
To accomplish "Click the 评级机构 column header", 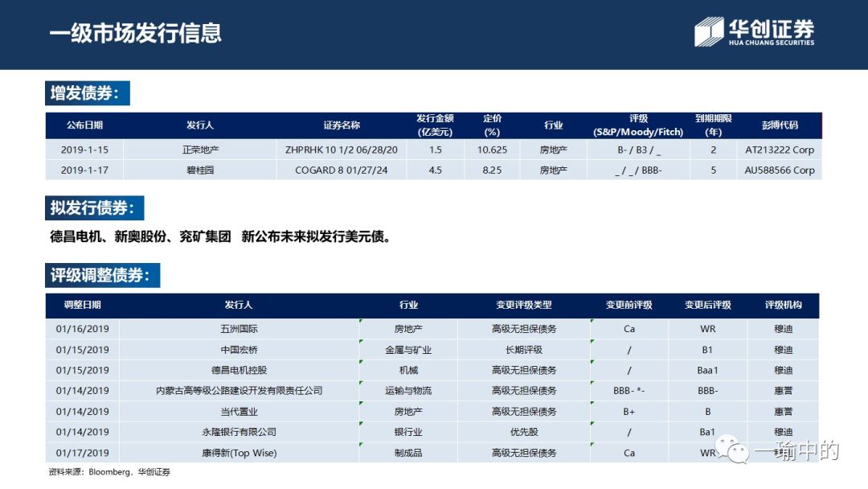I will click(x=784, y=305).
